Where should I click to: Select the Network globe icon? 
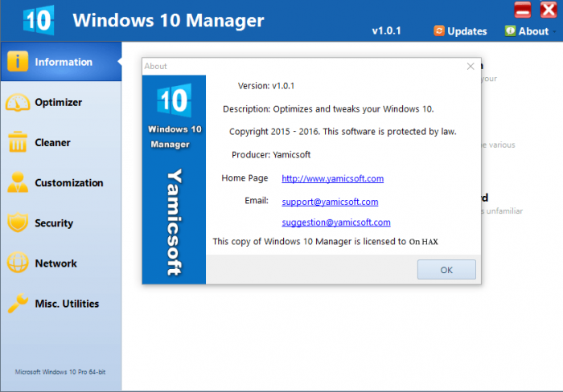17,263
